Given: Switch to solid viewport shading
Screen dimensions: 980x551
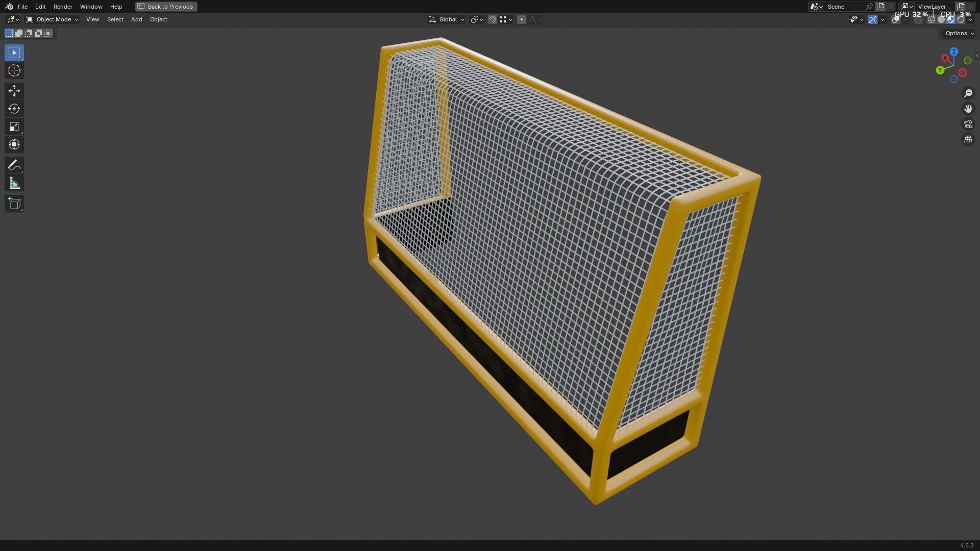Looking at the screenshot, I should click(x=941, y=19).
